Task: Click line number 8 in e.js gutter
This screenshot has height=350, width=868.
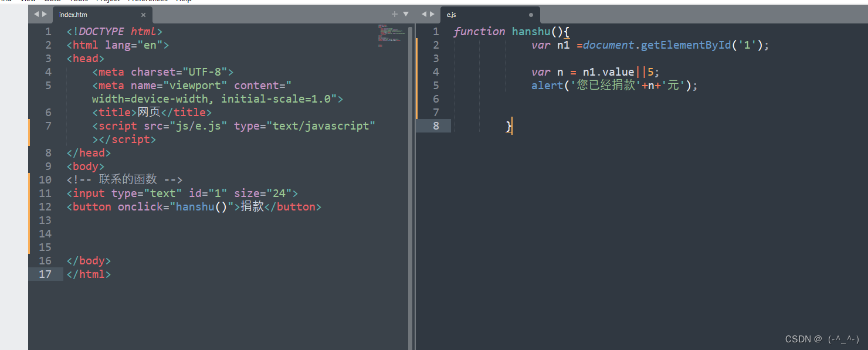Action: click(435, 126)
